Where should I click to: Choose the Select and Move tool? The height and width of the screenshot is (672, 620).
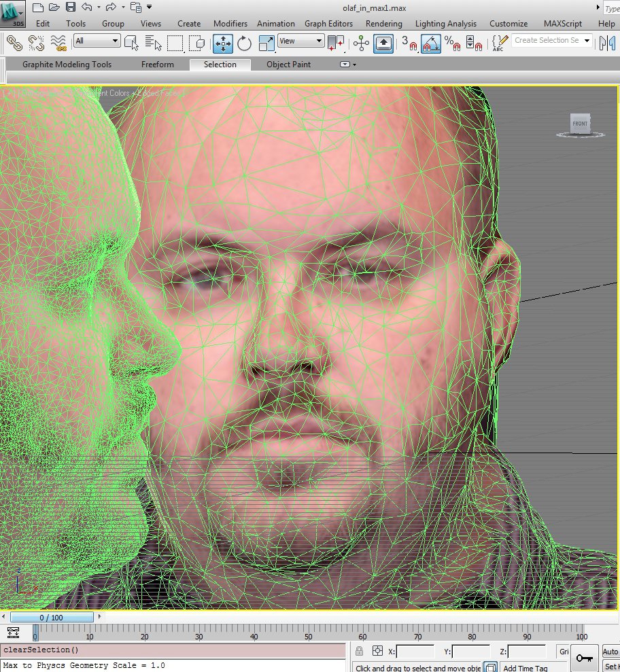(222, 43)
